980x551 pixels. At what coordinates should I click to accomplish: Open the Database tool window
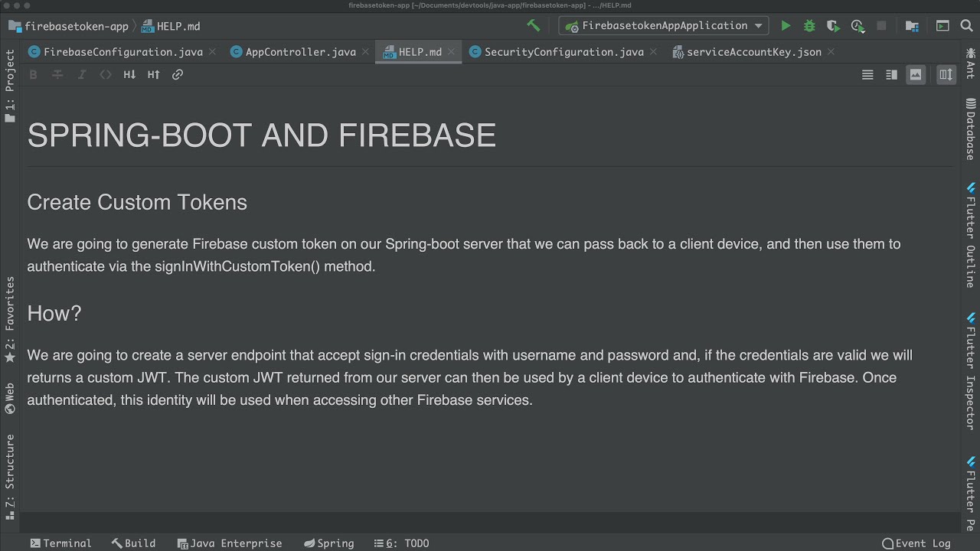tap(970, 130)
